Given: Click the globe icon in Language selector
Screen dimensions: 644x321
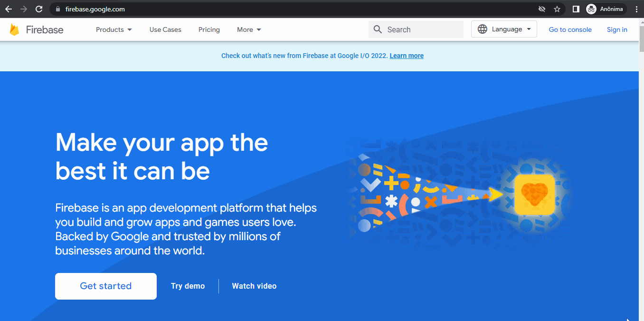Looking at the screenshot, I should 483,29.
